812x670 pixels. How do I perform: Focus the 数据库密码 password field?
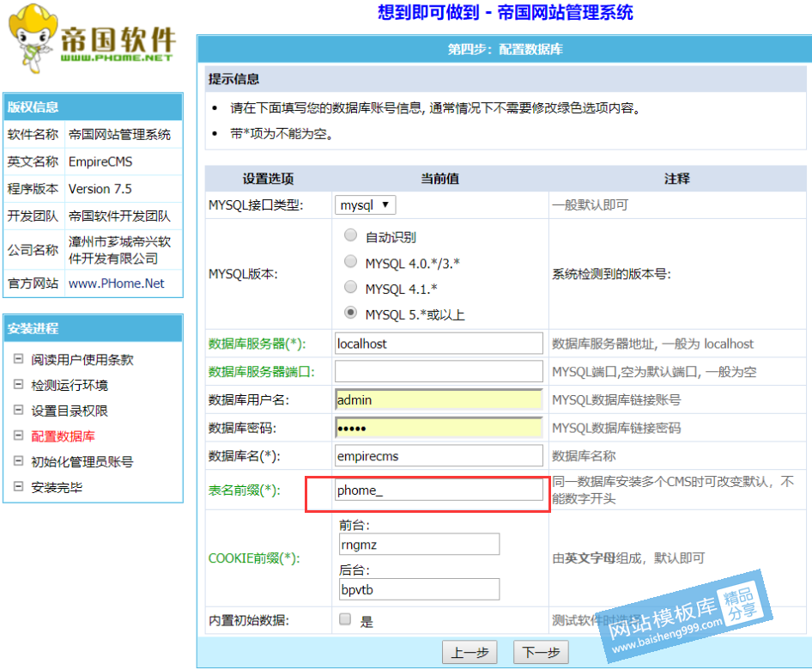pos(439,428)
